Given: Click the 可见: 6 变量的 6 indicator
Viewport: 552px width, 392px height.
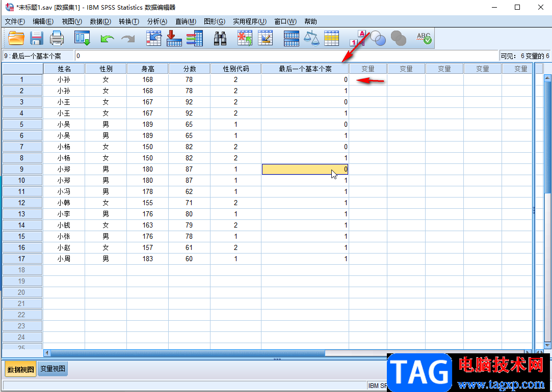Looking at the screenshot, I should [x=524, y=56].
